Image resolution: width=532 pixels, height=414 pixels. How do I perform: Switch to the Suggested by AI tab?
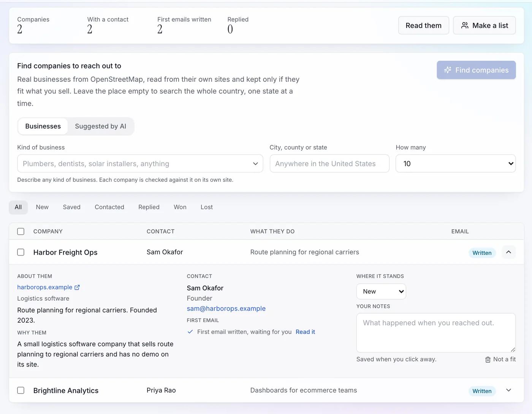point(101,126)
